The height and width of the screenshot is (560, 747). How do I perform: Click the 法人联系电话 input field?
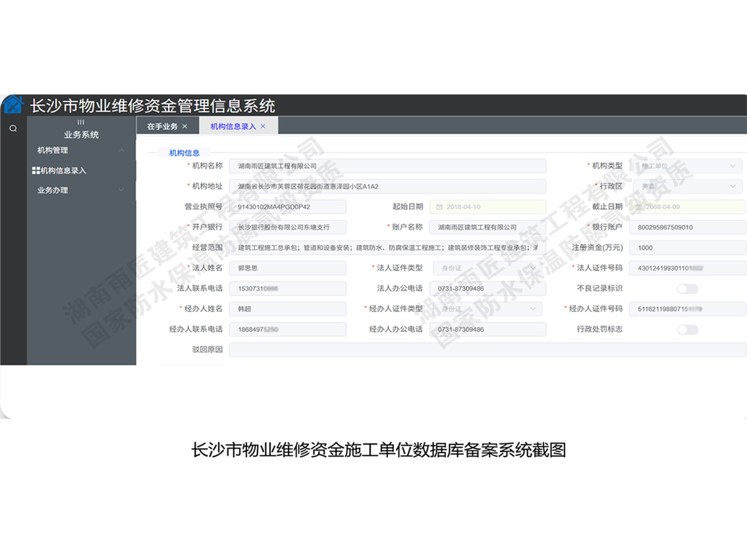pyautogui.click(x=288, y=289)
